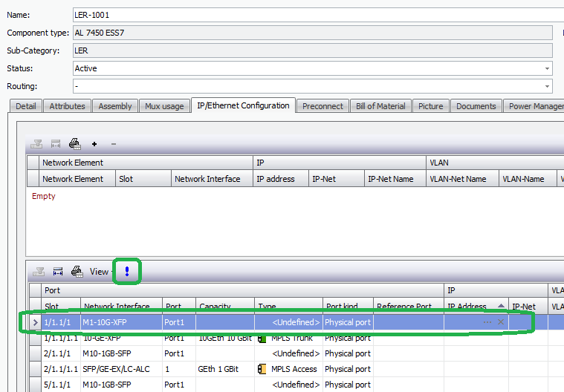564x392 pixels.
Task: Open the Power Management tab
Action: (x=534, y=106)
